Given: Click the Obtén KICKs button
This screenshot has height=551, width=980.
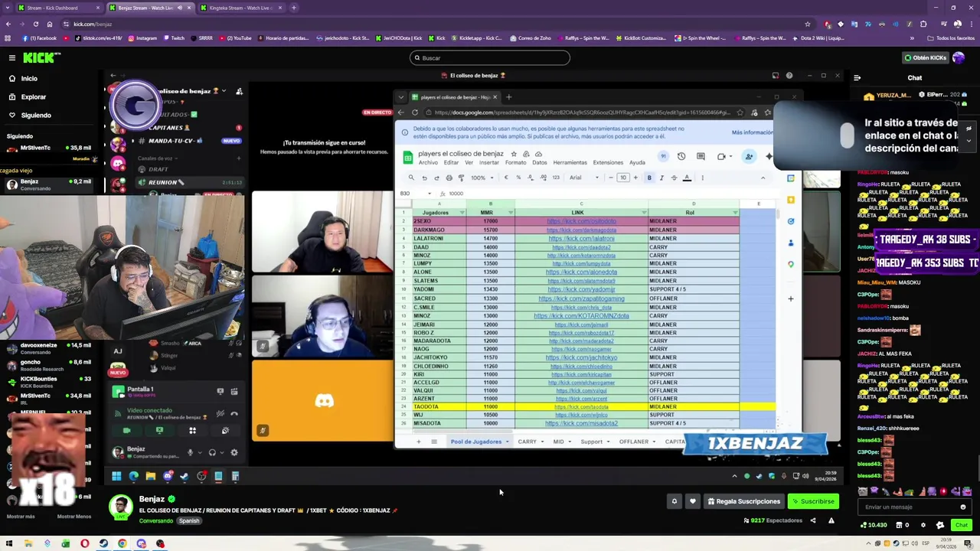Looking at the screenshot, I should click(926, 57).
